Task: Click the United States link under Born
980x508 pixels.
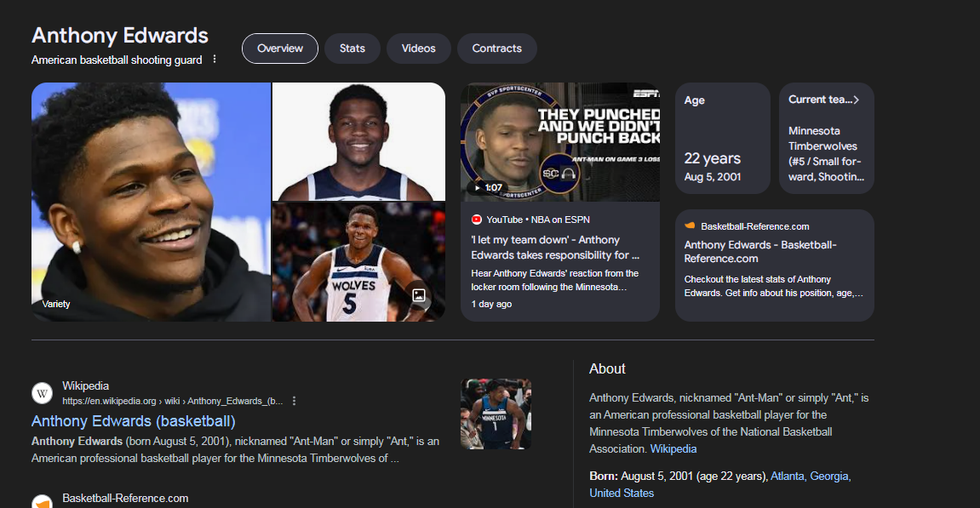Action: click(x=622, y=493)
